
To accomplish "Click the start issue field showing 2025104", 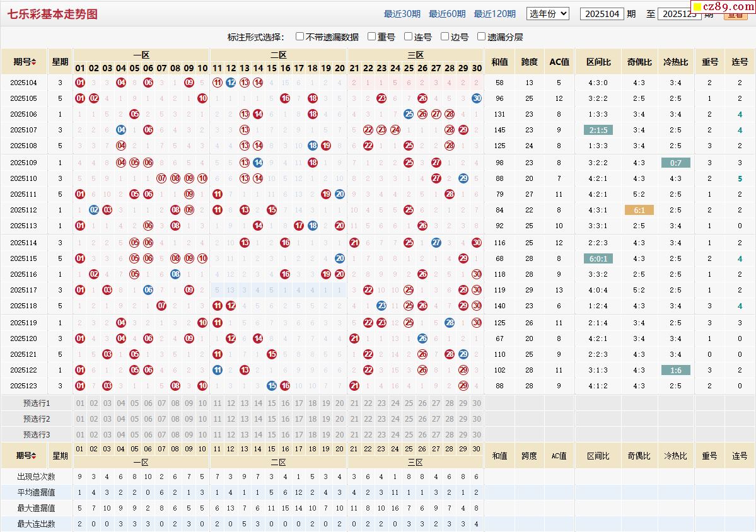I will pos(602,14).
